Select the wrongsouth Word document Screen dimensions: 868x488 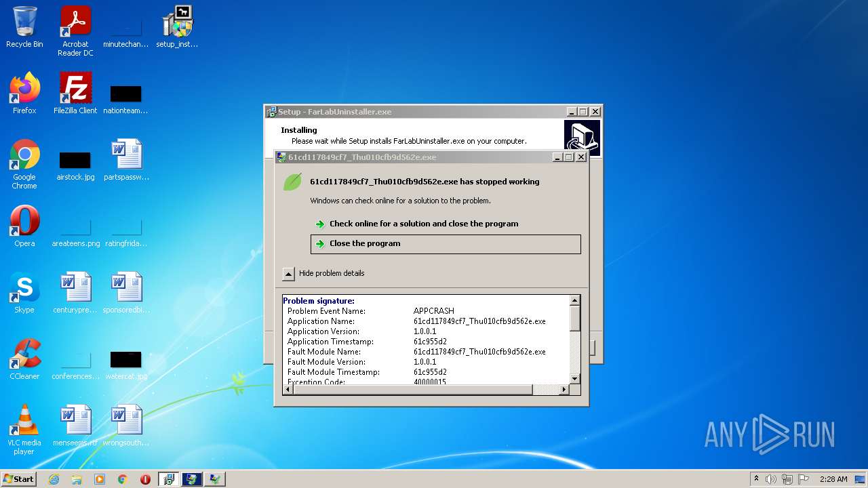pyautogui.click(x=126, y=426)
